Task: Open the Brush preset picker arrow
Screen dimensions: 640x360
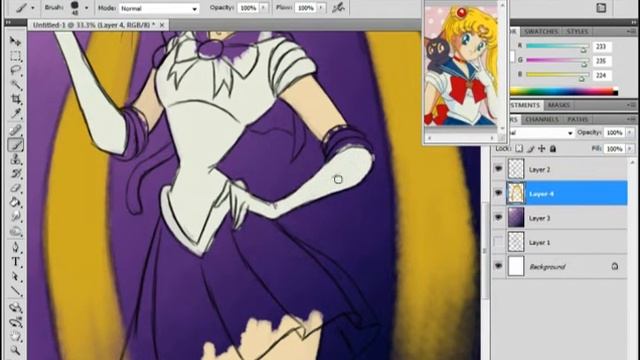Action: [x=86, y=8]
